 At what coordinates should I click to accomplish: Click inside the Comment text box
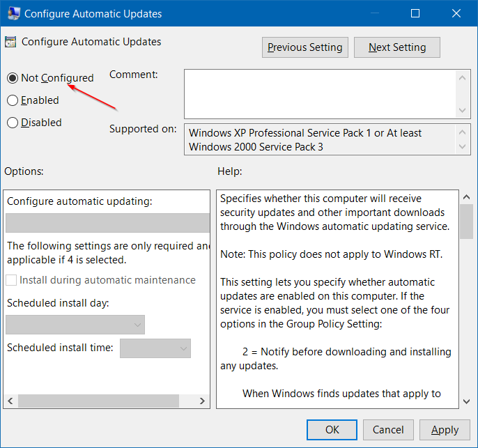click(x=320, y=94)
